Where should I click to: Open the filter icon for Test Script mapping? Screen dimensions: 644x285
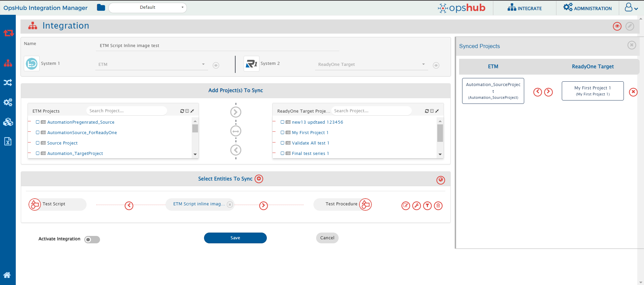pos(427,206)
